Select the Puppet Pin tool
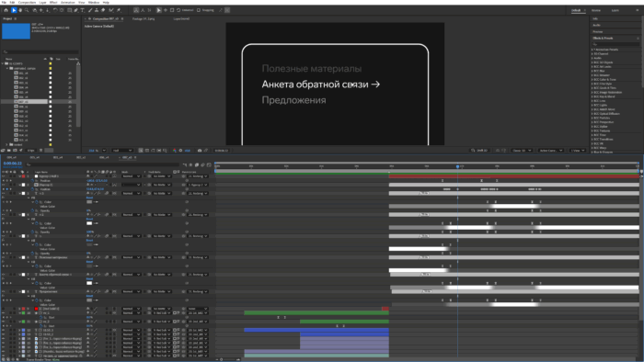Image resolution: width=644 pixels, height=362 pixels. point(119,10)
